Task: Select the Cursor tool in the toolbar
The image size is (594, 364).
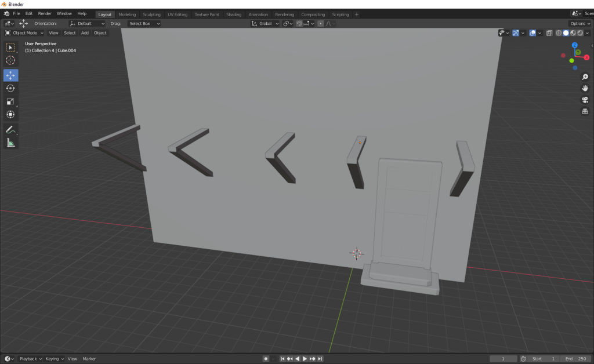Action: tap(10, 60)
